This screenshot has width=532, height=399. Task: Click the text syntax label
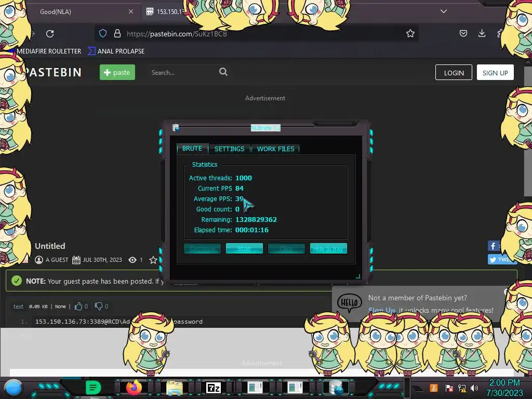[x=18, y=307]
